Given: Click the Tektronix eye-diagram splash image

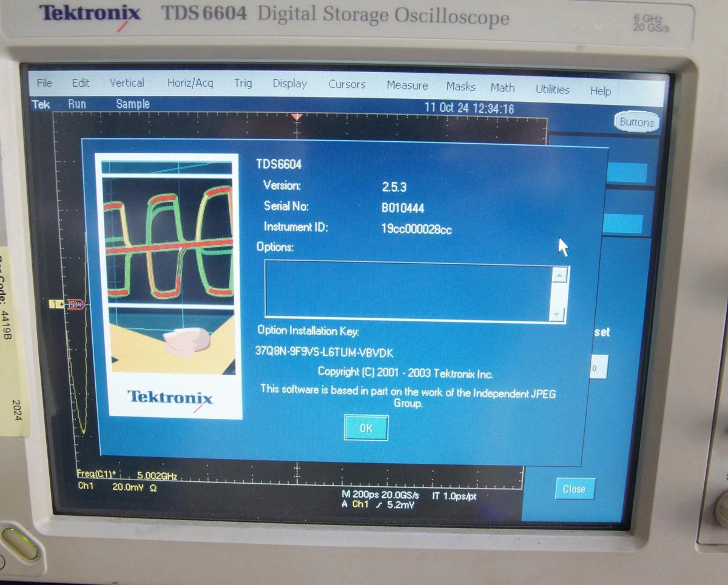Looking at the screenshot, I should tap(169, 285).
